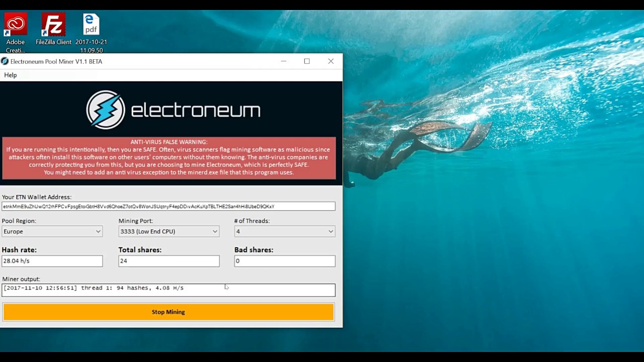644x362 pixels.
Task: Click the Total shares value field
Action: (169, 261)
